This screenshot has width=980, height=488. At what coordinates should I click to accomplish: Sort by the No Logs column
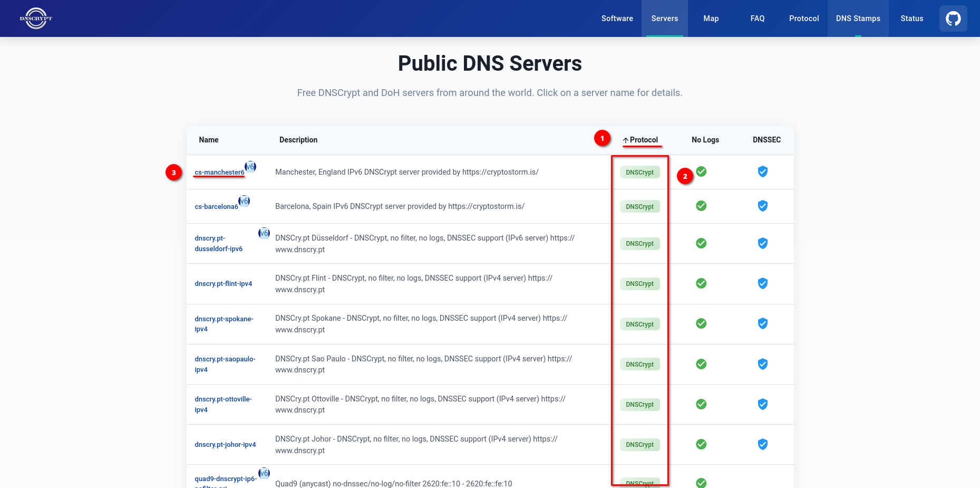click(x=705, y=140)
